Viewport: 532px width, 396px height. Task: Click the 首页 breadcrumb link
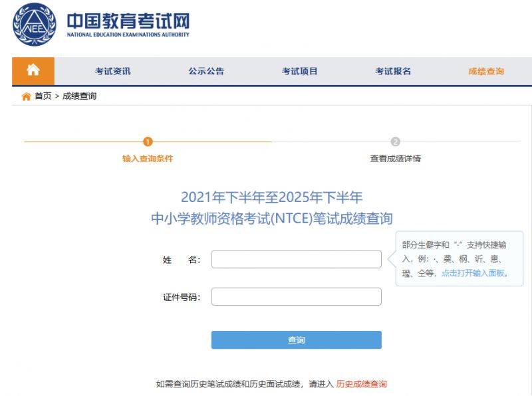43,96
